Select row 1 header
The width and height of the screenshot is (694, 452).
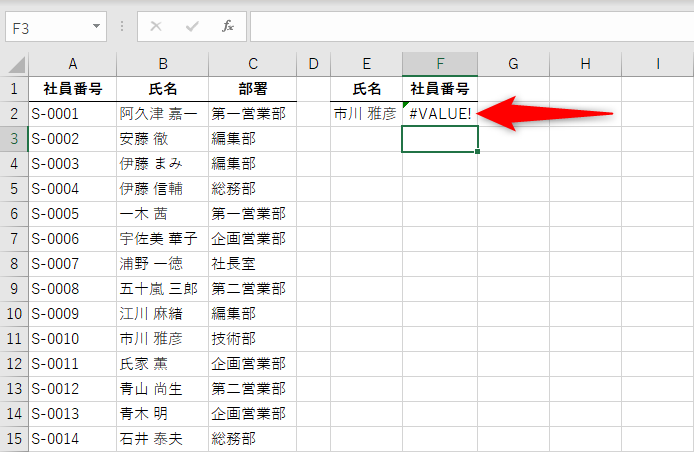pos(14,89)
